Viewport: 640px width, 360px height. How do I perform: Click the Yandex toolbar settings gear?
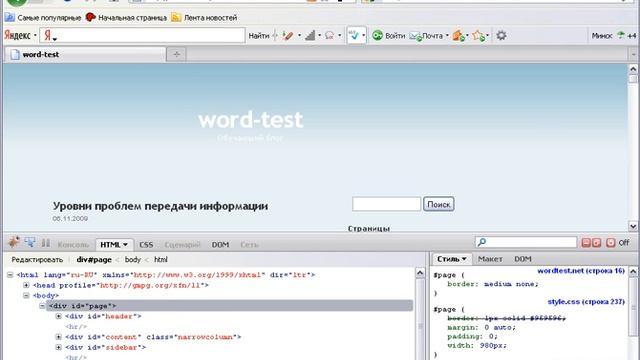coord(501,36)
